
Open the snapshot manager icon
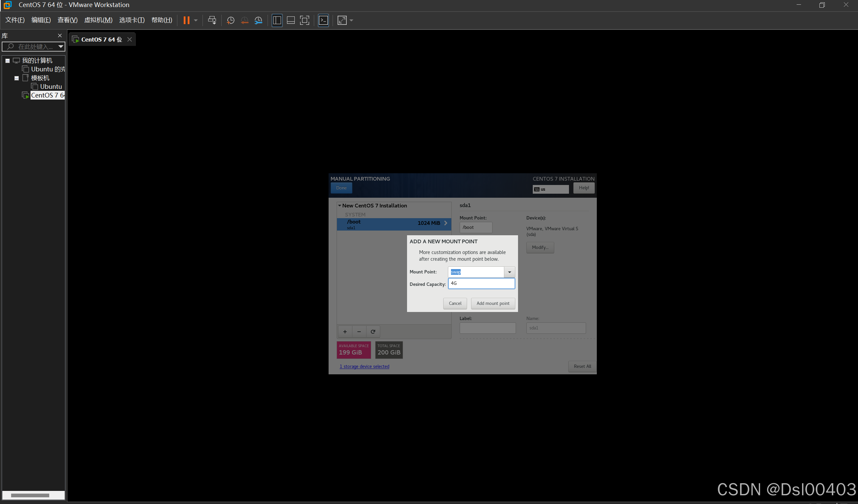(x=259, y=20)
